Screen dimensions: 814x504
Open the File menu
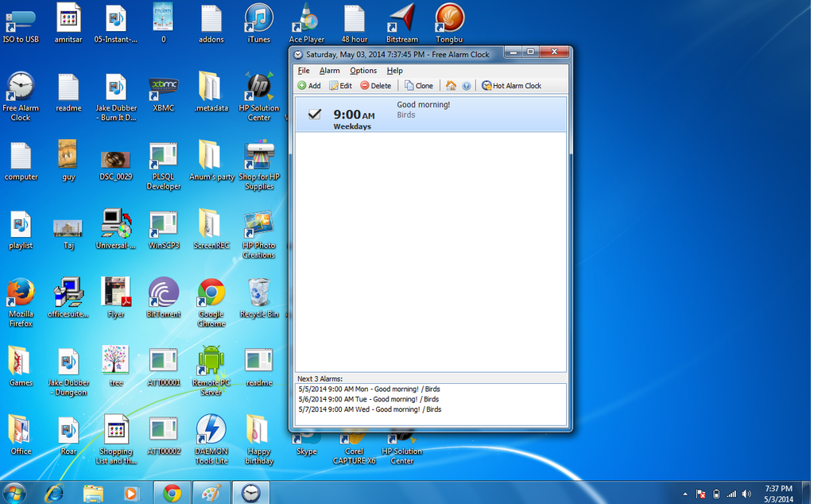pos(304,71)
